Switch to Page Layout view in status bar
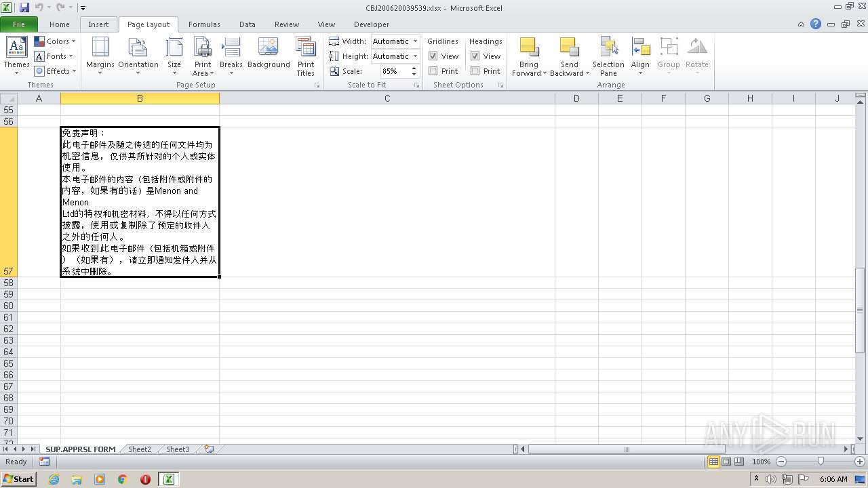The image size is (868, 488). [x=726, y=462]
